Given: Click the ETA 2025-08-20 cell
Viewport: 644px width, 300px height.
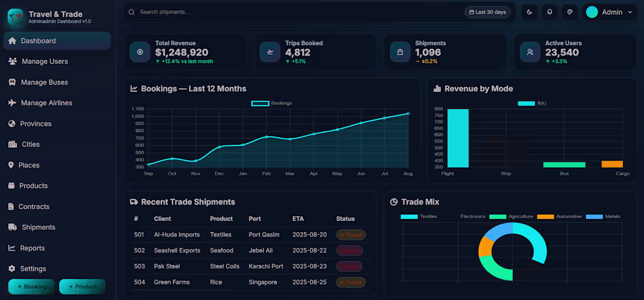Looking at the screenshot, I should [x=310, y=234].
